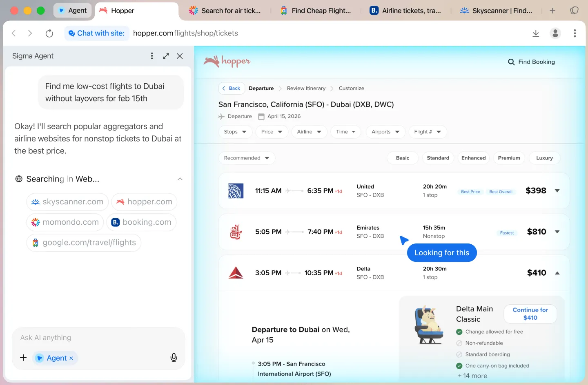Click the google.com/travel/flights source chip

(x=84, y=243)
